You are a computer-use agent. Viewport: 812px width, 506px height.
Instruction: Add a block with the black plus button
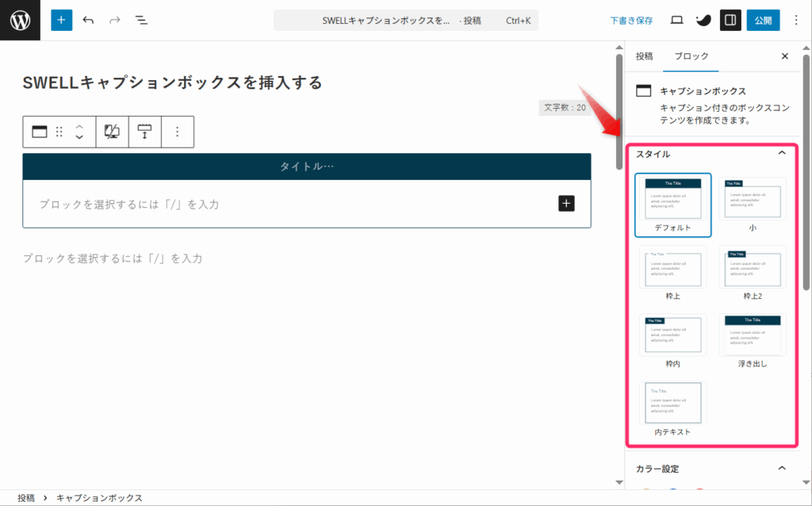pos(566,204)
